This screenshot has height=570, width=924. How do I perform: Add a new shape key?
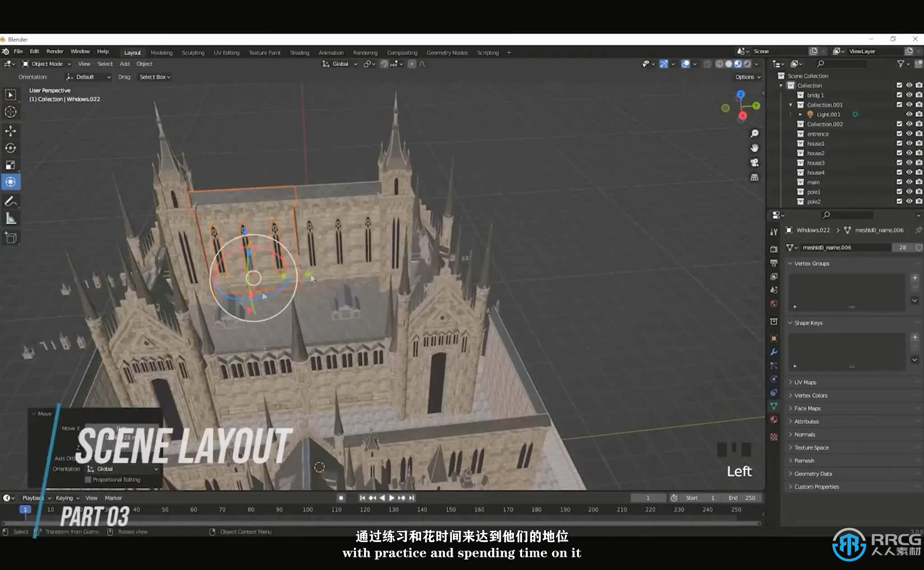(915, 337)
